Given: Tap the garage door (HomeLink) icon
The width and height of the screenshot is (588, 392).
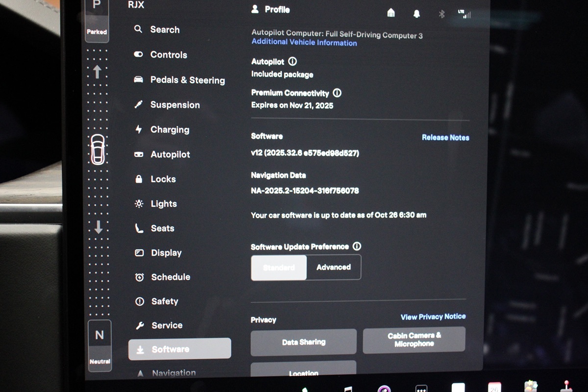Looking at the screenshot, I should point(391,13).
